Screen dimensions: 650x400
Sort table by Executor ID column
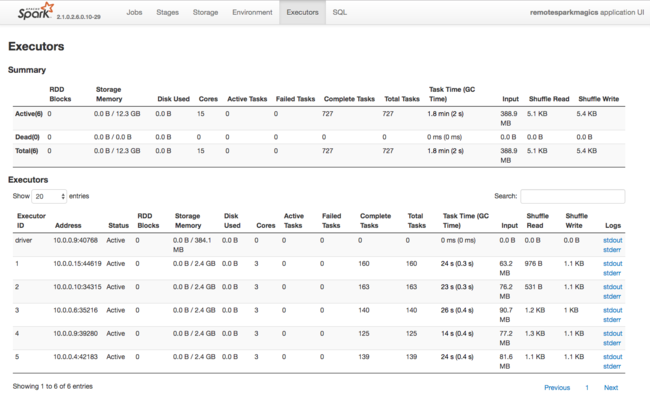[30, 220]
